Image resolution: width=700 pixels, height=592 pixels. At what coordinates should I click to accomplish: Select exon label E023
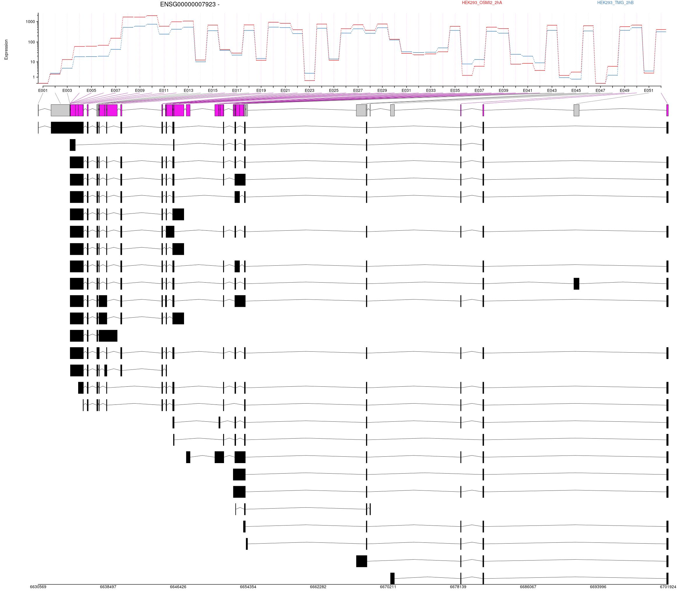pos(309,91)
